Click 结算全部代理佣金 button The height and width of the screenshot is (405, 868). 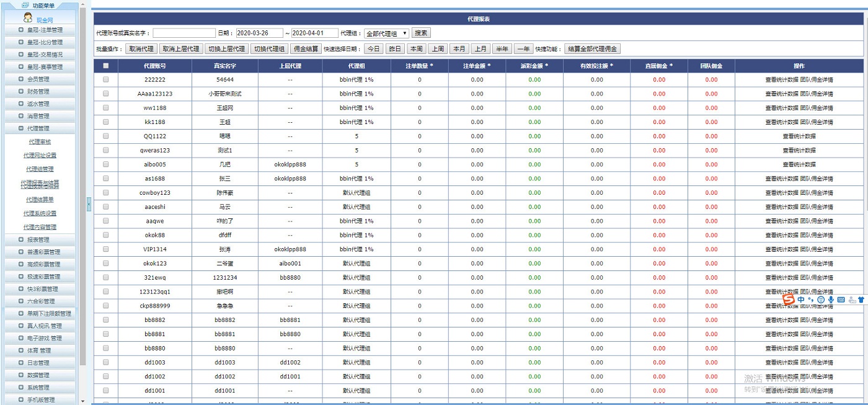click(592, 49)
